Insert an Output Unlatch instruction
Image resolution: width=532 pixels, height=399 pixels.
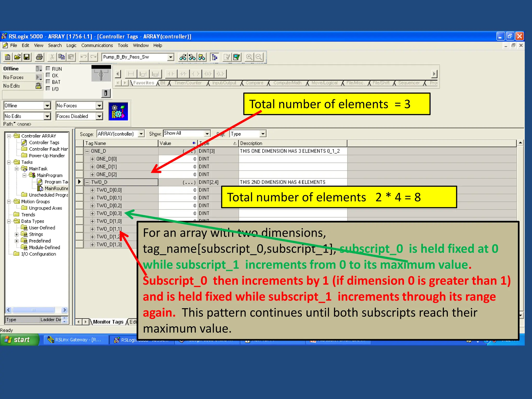coord(208,74)
